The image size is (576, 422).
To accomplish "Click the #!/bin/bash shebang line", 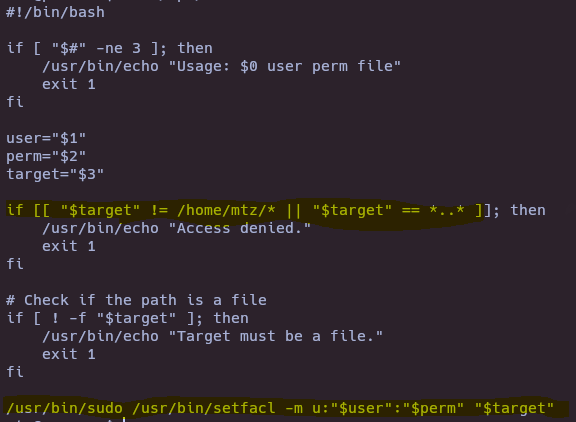I will tap(55, 12).
